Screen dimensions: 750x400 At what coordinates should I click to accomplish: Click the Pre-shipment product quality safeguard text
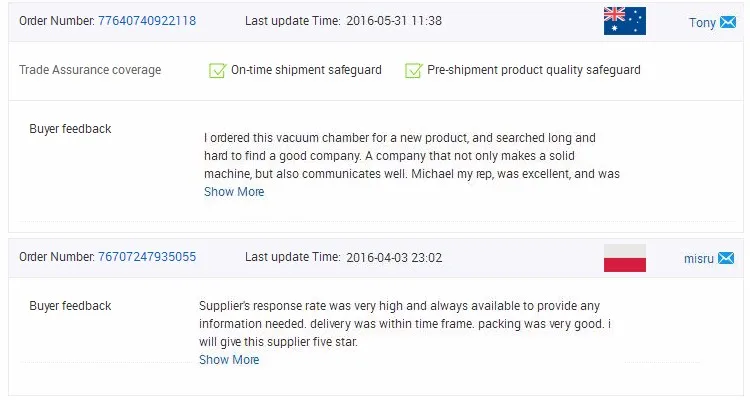[534, 70]
